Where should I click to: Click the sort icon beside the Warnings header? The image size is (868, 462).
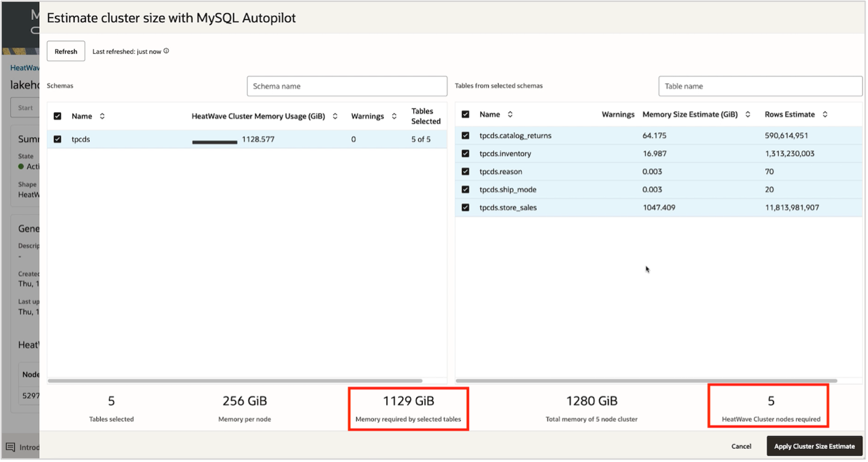tap(393, 116)
